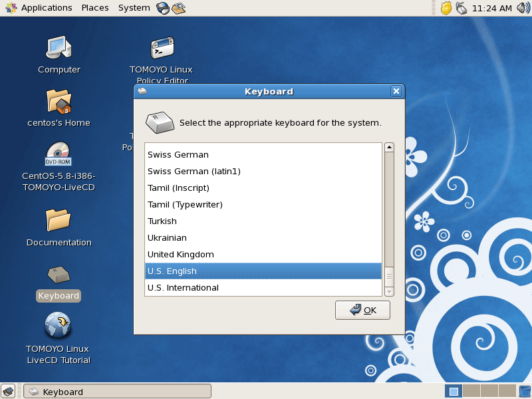Image resolution: width=532 pixels, height=399 pixels.
Task: Click the trash icon in bottom panel
Action: coord(525,391)
